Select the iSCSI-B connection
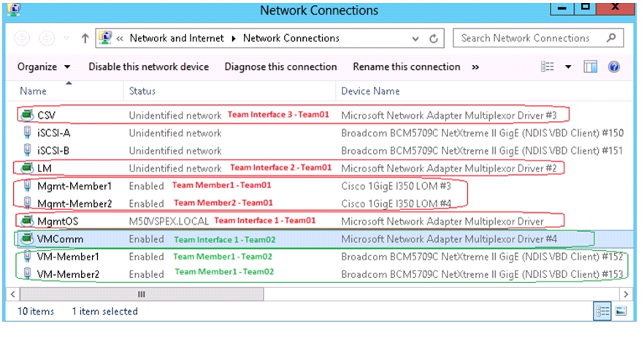 [53, 150]
